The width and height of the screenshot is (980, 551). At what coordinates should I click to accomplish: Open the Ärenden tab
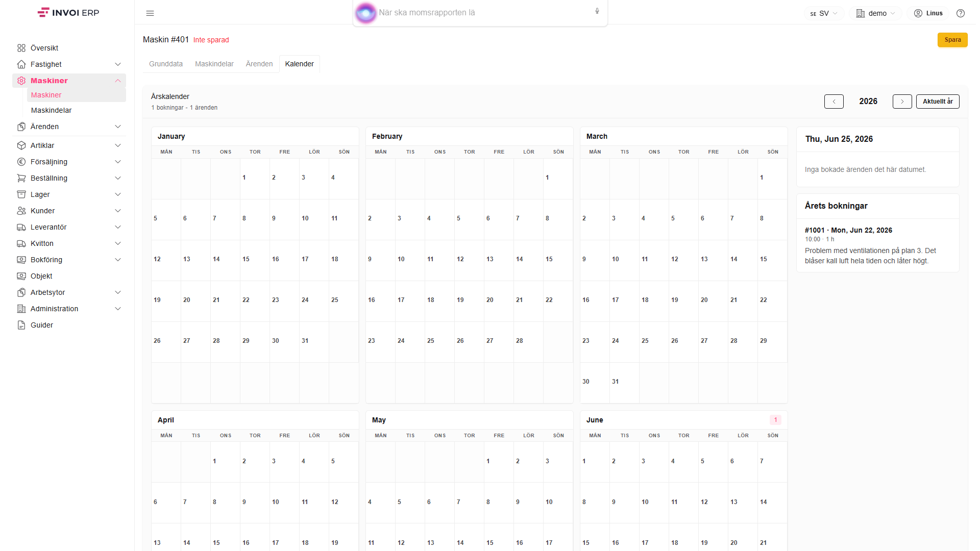(259, 64)
